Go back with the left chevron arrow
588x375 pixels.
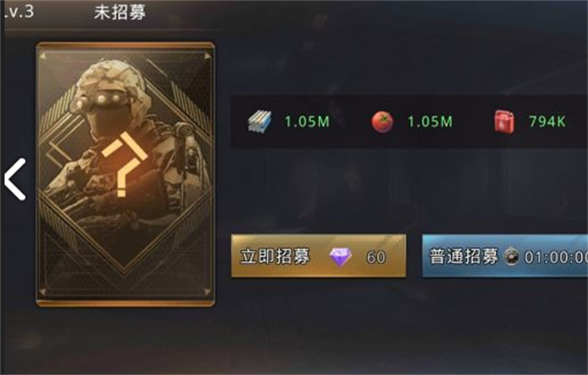click(15, 179)
